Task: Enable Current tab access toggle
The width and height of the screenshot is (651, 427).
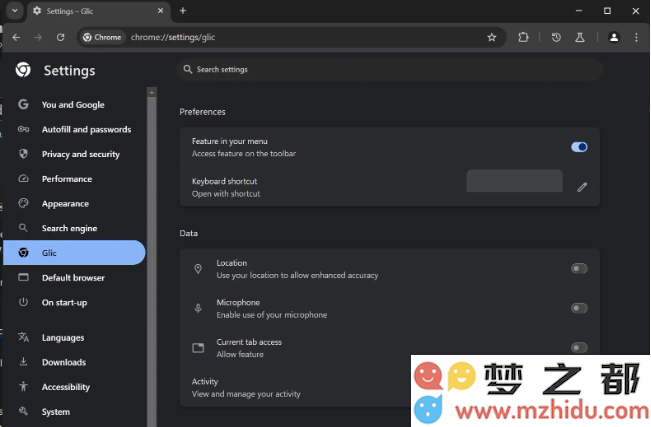Action: pyautogui.click(x=579, y=348)
